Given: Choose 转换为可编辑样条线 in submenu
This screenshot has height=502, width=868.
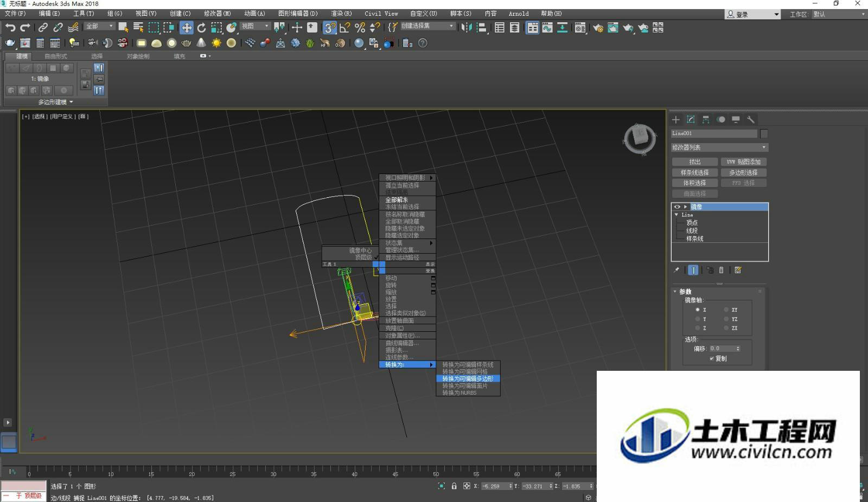Looking at the screenshot, I should (468, 365).
